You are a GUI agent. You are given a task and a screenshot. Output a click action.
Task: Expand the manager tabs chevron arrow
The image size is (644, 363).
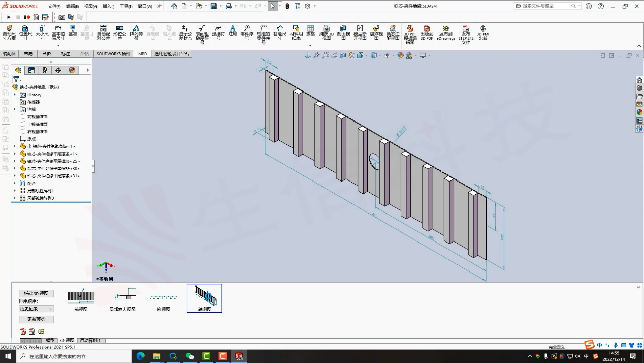pyautogui.click(x=87, y=70)
